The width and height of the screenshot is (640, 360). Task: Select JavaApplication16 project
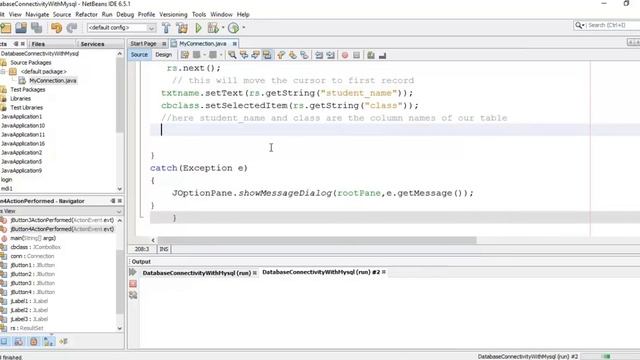pos(23,143)
